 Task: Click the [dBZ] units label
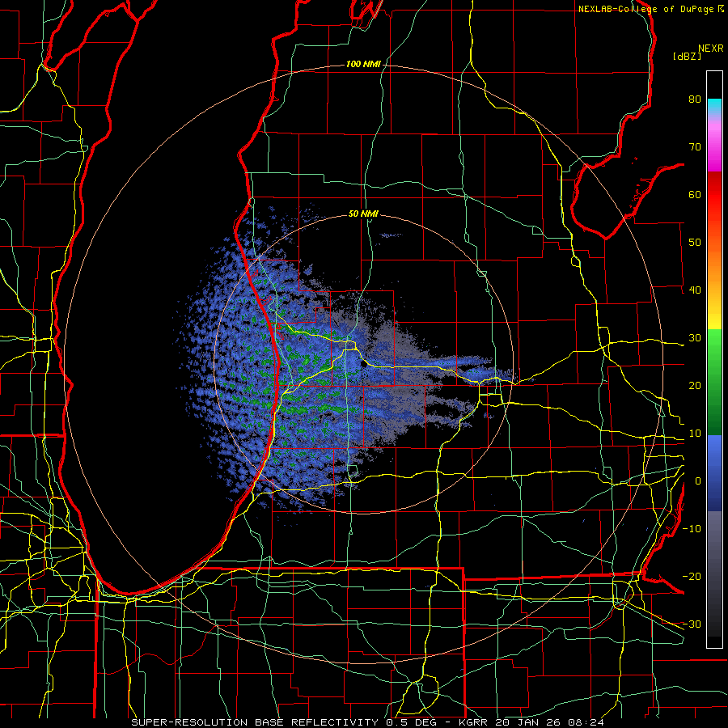(687, 56)
